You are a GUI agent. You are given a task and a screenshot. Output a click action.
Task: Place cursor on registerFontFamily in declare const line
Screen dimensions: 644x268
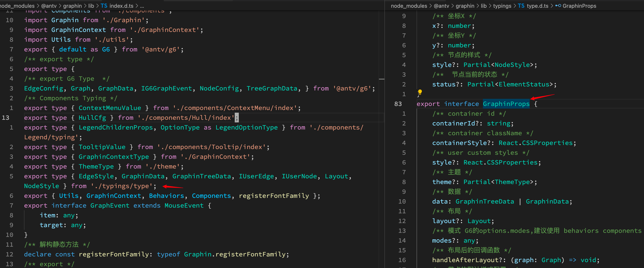(x=114, y=254)
